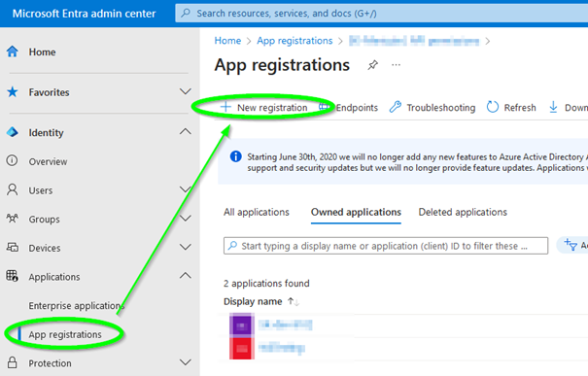
Task: Click the Download arrow icon
Action: point(553,107)
